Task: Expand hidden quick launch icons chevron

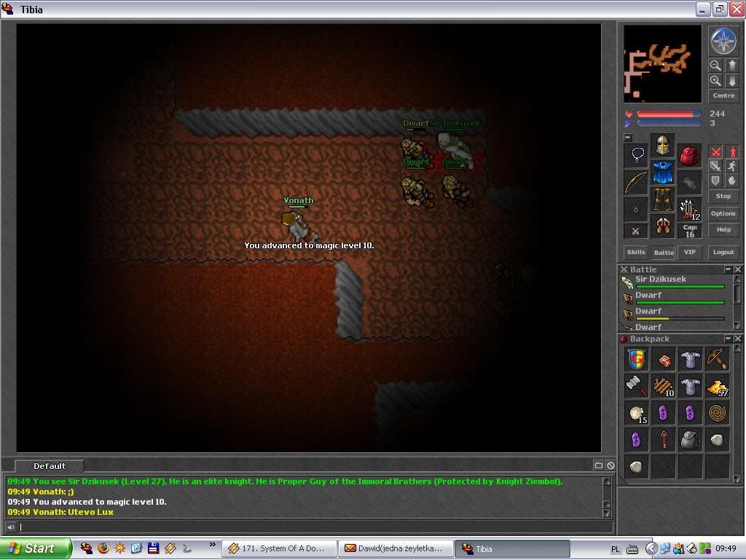Action: [x=212, y=545]
